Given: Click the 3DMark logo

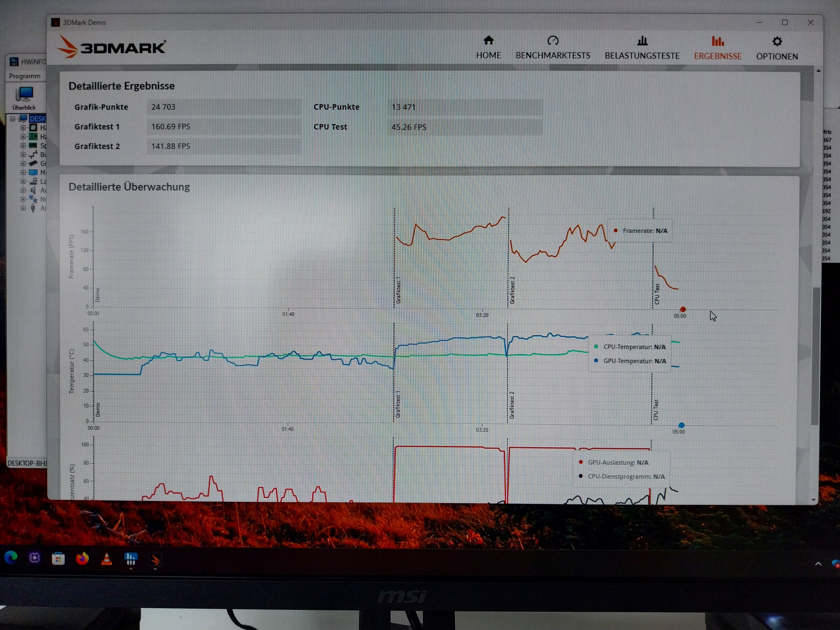Looking at the screenshot, I should click(x=111, y=47).
